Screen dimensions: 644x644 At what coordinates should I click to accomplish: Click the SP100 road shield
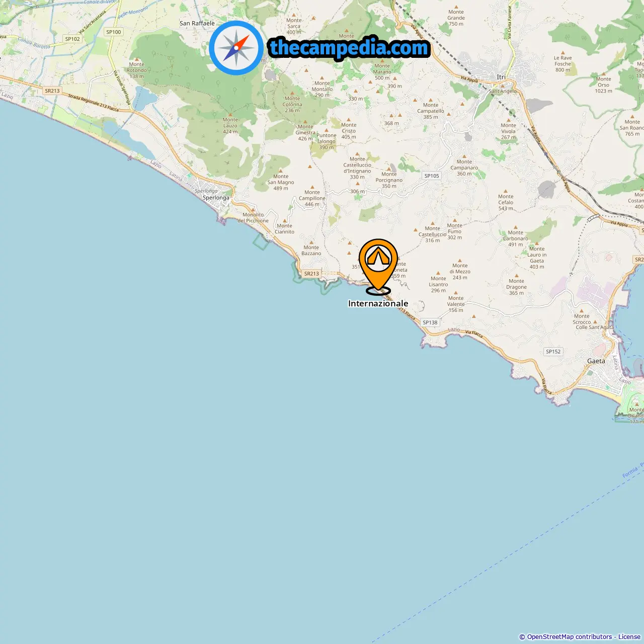point(114,32)
